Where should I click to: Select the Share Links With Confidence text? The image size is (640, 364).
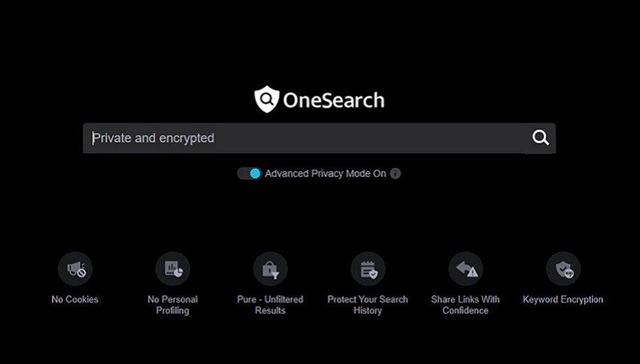point(465,305)
